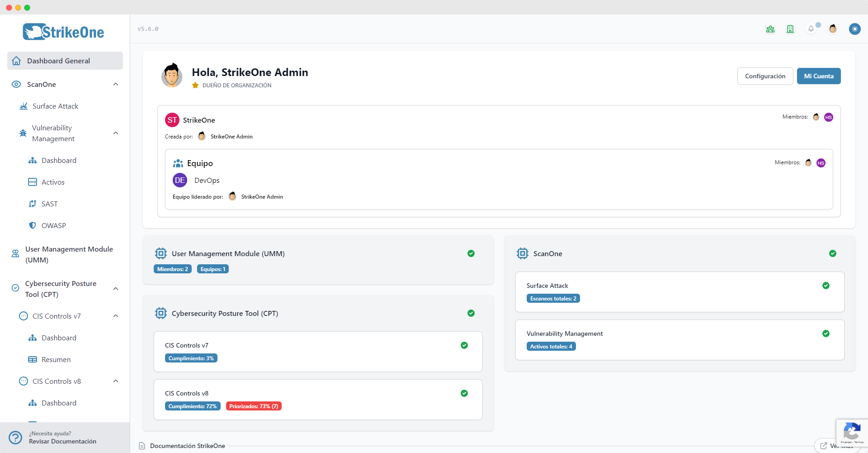
Task: Open Activos under Vulnerability Management
Action: 52,182
